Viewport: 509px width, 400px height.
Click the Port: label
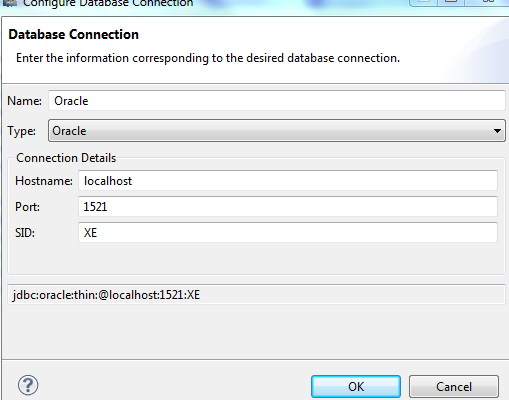27,207
